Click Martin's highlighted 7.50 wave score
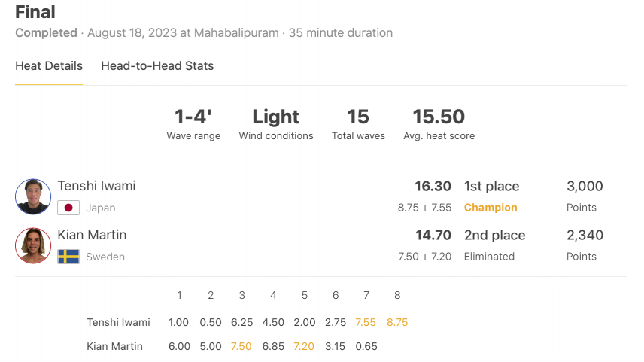The width and height of the screenshot is (644, 362). pyautogui.click(x=241, y=346)
